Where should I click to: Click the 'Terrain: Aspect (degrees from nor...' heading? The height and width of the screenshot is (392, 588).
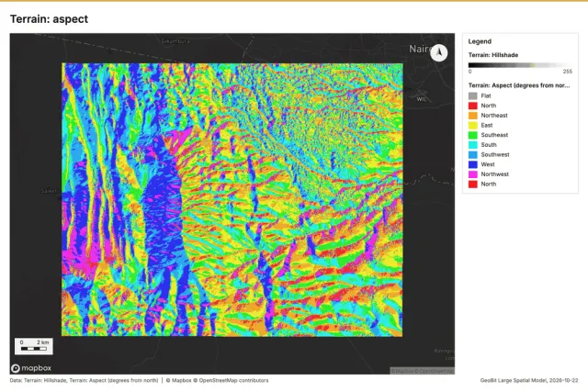(x=519, y=85)
